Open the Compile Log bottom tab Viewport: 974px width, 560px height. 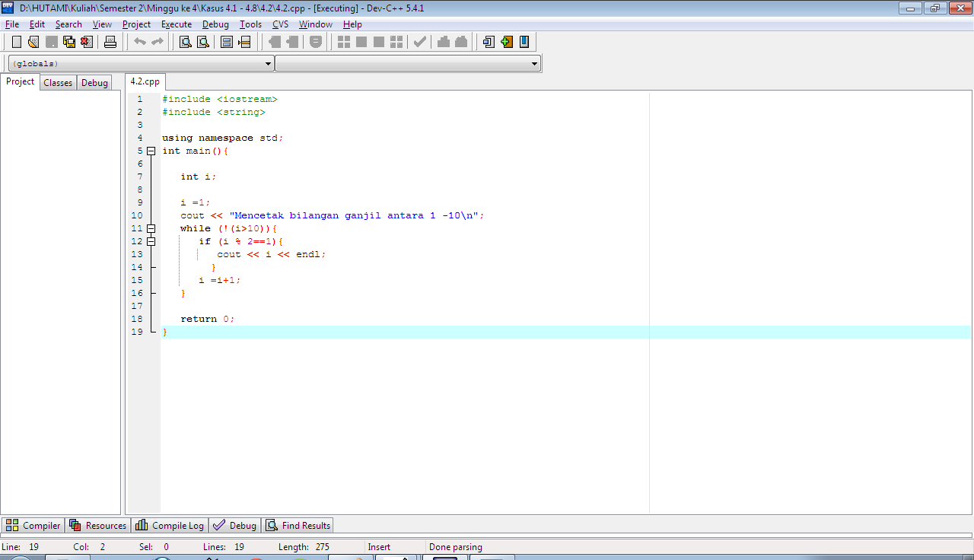pyautogui.click(x=170, y=526)
